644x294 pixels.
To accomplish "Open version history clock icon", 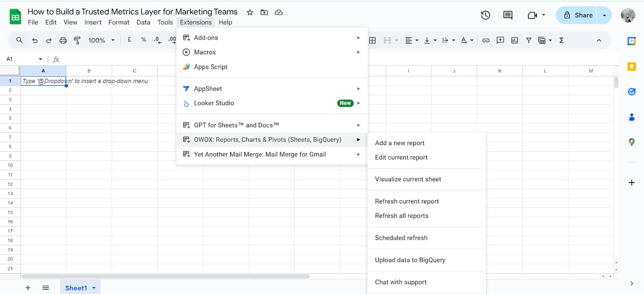I will click(485, 15).
